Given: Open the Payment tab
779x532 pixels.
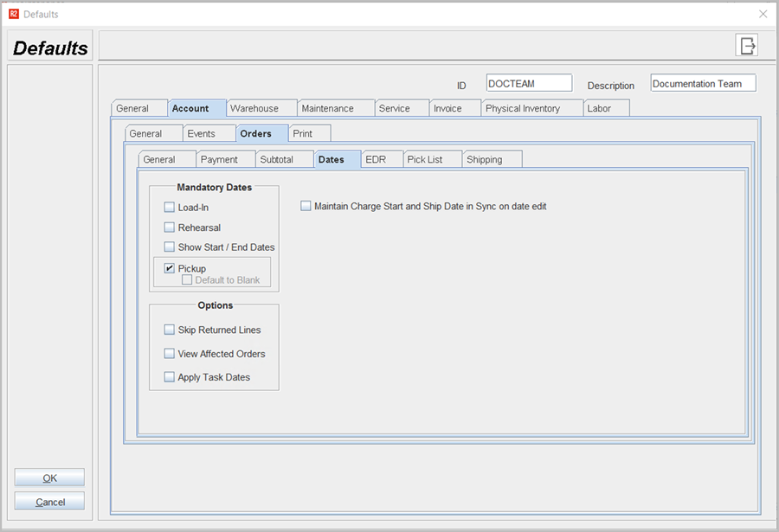Looking at the screenshot, I should 226,159.
